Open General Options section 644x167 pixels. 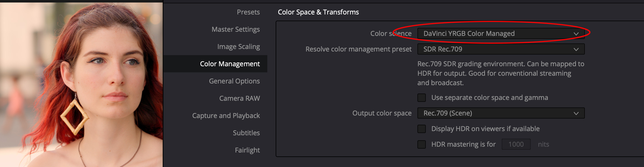click(234, 81)
